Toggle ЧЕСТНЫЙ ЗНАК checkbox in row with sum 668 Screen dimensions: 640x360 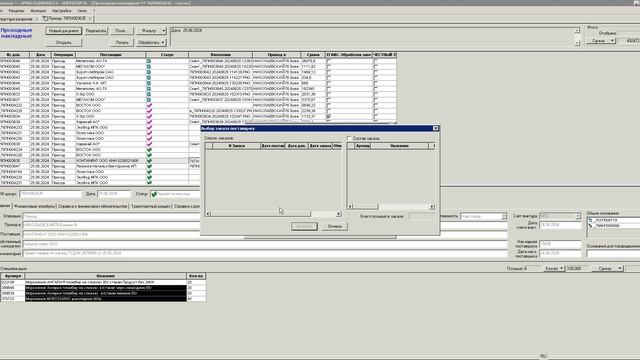376,83
